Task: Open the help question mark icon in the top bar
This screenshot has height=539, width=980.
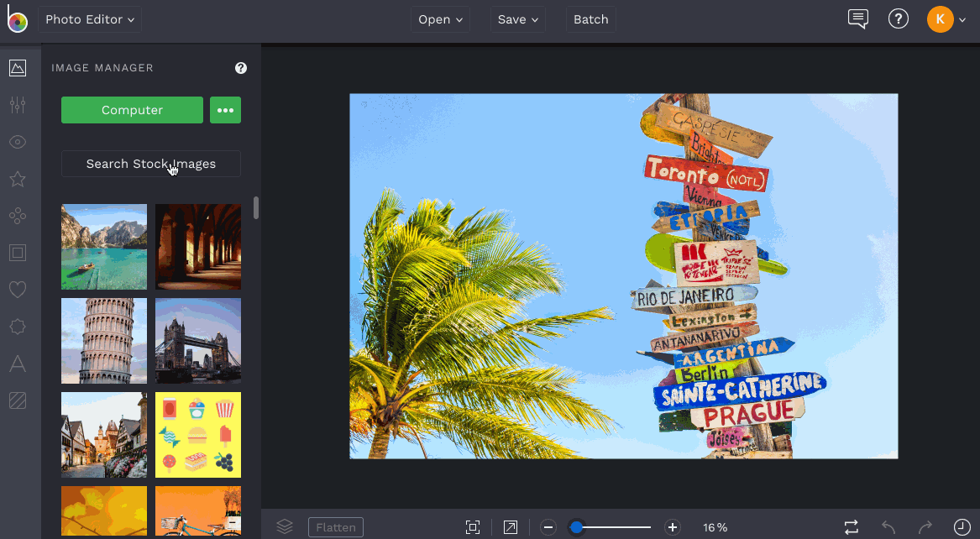Action: (899, 19)
